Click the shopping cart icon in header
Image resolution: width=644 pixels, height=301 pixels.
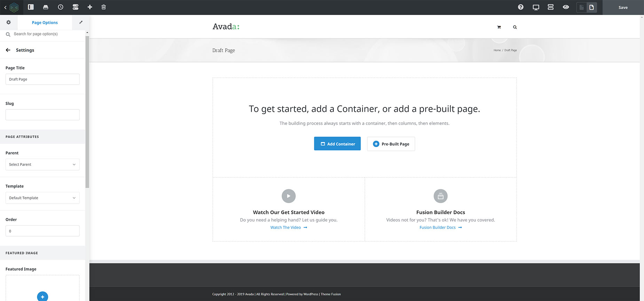click(499, 27)
